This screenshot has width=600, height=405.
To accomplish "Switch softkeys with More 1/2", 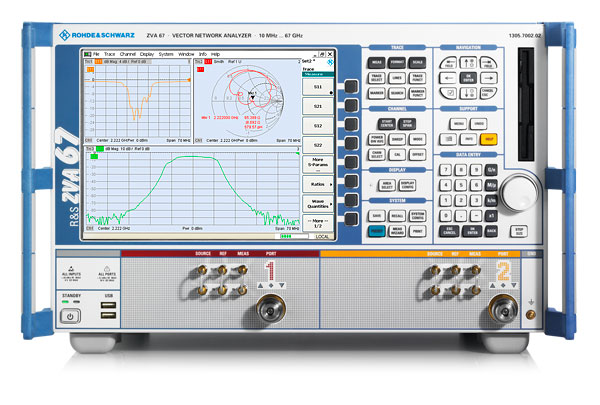I will pyautogui.click(x=318, y=223).
